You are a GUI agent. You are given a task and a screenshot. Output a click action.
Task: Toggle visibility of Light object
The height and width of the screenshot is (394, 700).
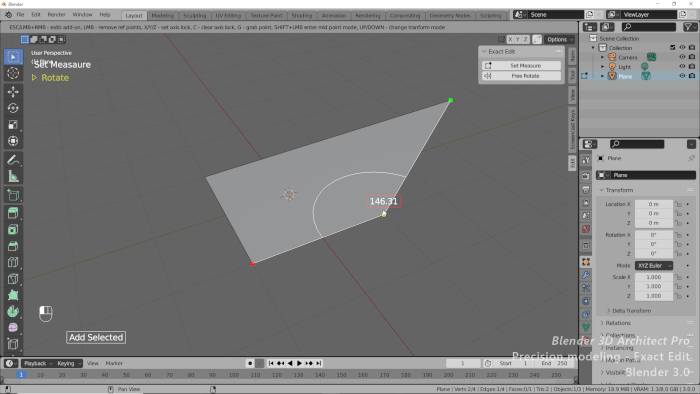[x=682, y=66]
